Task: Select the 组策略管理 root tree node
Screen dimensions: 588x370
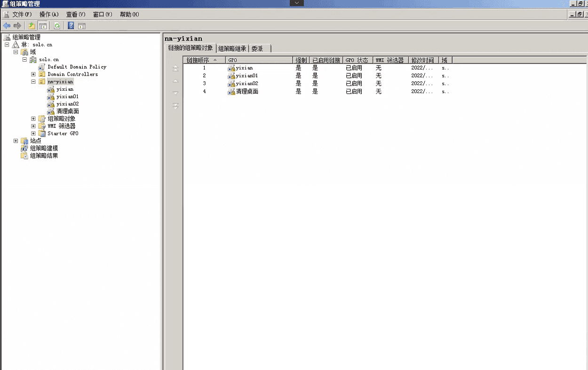Action: pos(26,37)
